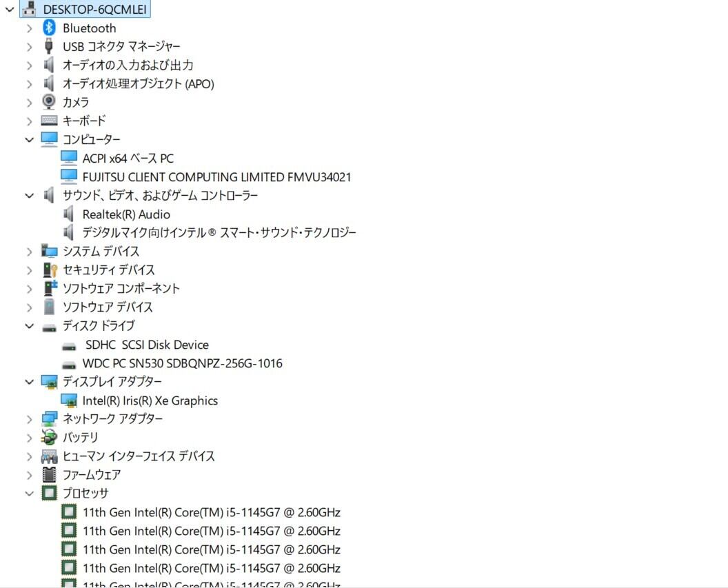728x588 pixels.
Task: Click the ネットワーク アダプター icon
Action: (49, 418)
